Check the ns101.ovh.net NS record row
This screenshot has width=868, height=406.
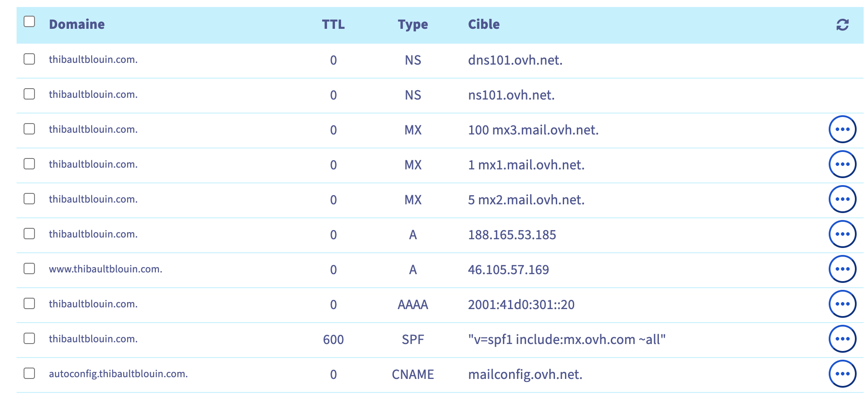coord(29,94)
